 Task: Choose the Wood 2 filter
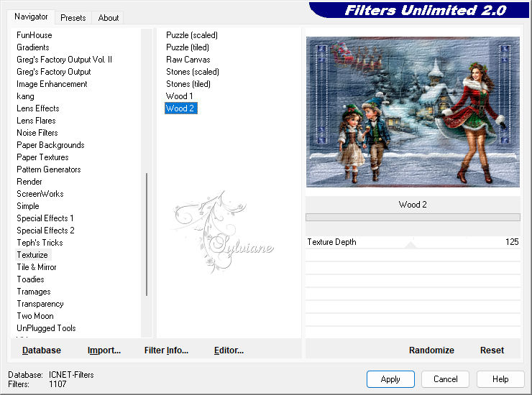pyautogui.click(x=180, y=108)
